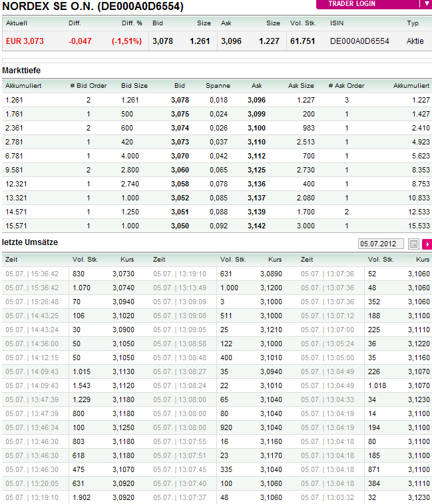This screenshot has width=432, height=504.
Task: Click trade time 13:07:37
Action: point(180,497)
